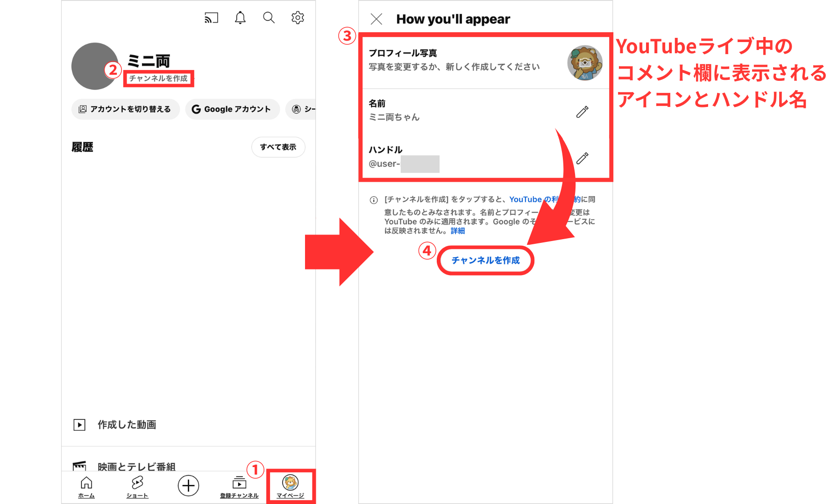Open settings with the gear icon
This screenshot has width=838, height=504.
tap(297, 17)
